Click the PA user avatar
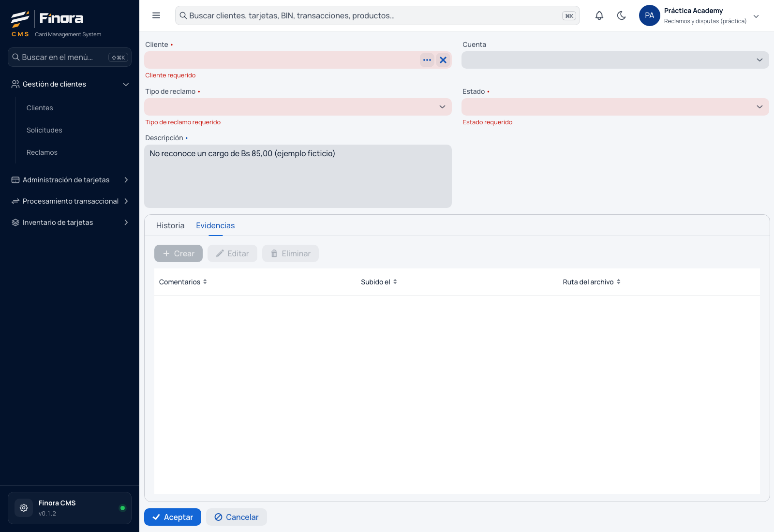Screen dimensions: 774x532 click(x=650, y=15)
